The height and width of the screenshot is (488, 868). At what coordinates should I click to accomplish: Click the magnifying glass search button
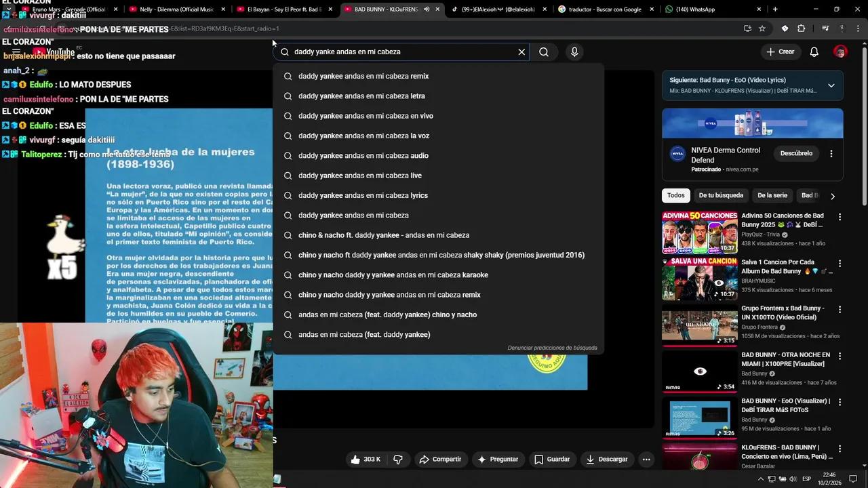pos(544,52)
